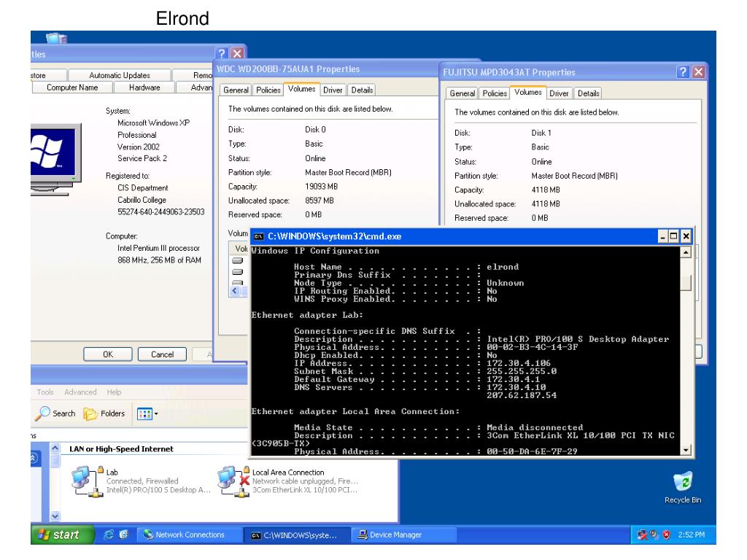The image size is (747, 560).
Task: Open the Details tab in WDC Properties
Action: click(x=362, y=90)
